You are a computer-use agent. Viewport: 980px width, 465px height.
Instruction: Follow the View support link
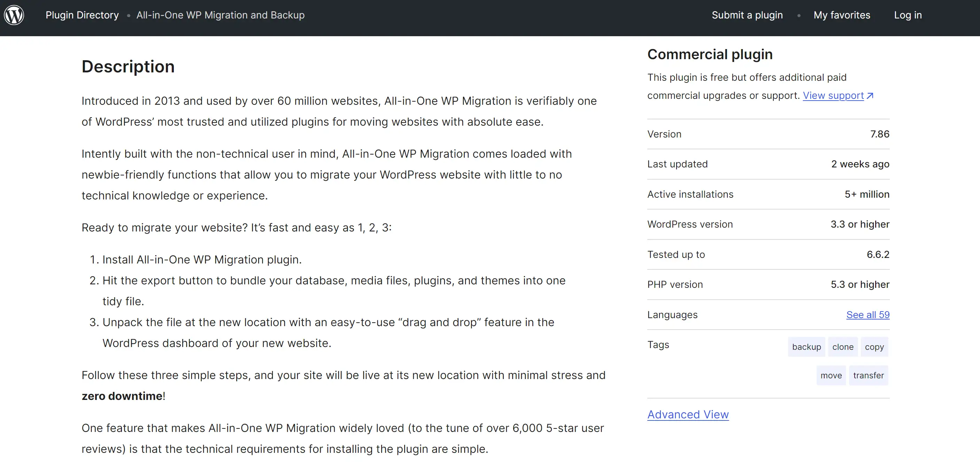(x=833, y=95)
